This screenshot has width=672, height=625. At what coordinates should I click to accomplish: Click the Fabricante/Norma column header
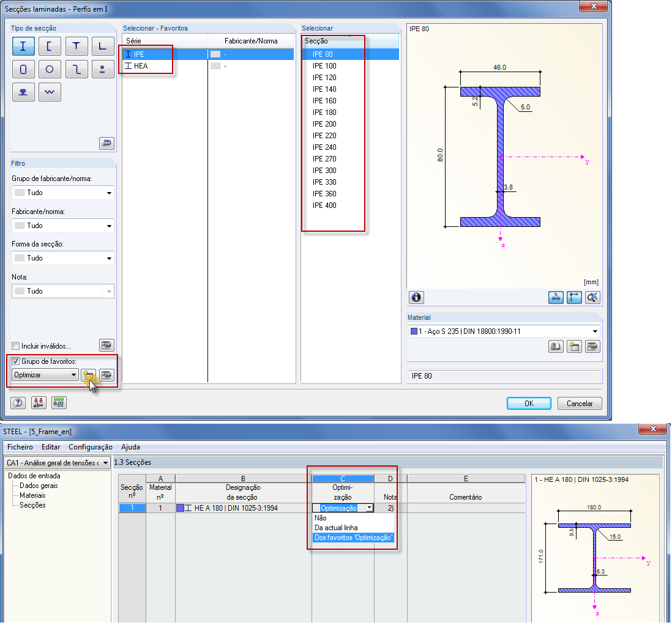click(251, 41)
